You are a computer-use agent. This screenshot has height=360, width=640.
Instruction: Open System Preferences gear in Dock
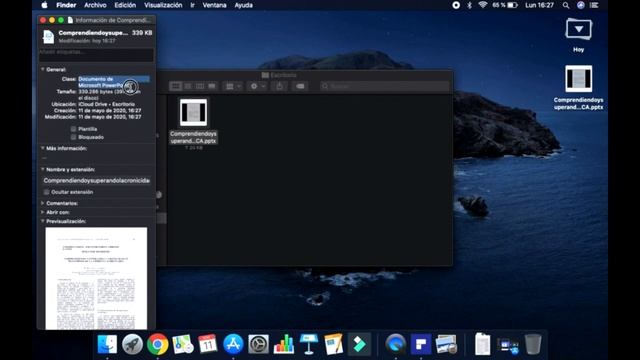coord(258,344)
